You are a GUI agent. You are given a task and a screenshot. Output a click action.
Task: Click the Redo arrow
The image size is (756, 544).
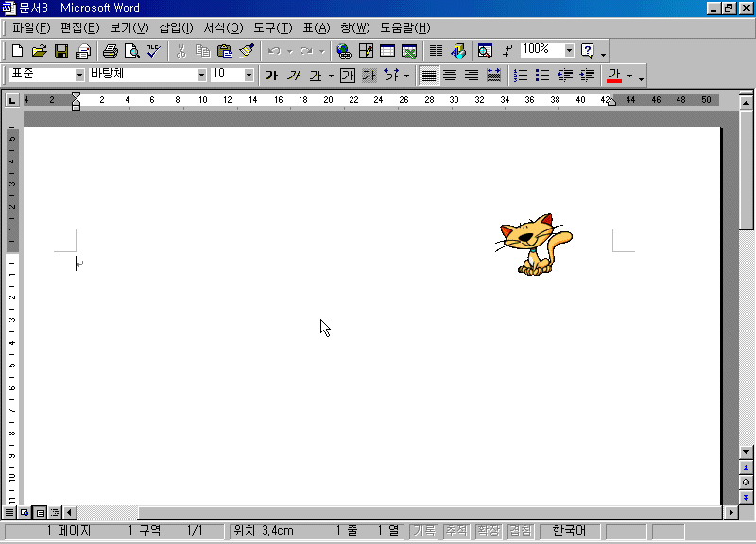(x=306, y=51)
